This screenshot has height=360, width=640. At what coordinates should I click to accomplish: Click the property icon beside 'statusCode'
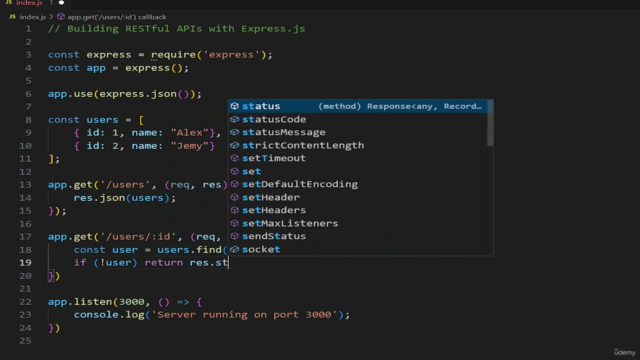point(234,119)
